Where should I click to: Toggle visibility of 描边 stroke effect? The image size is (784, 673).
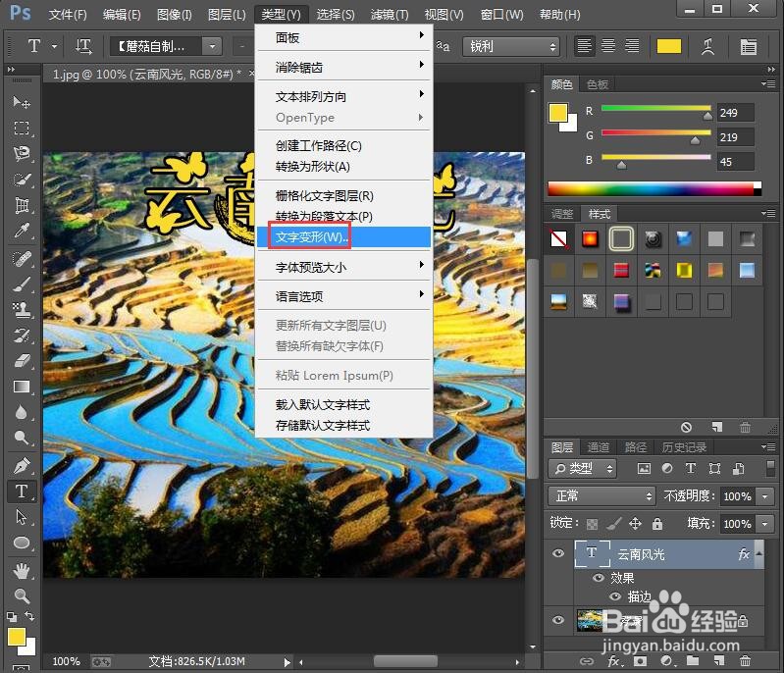615,596
